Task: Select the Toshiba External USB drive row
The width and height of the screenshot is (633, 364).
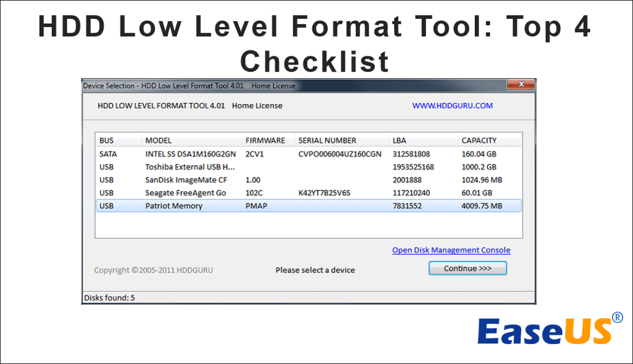Action: click(308, 167)
